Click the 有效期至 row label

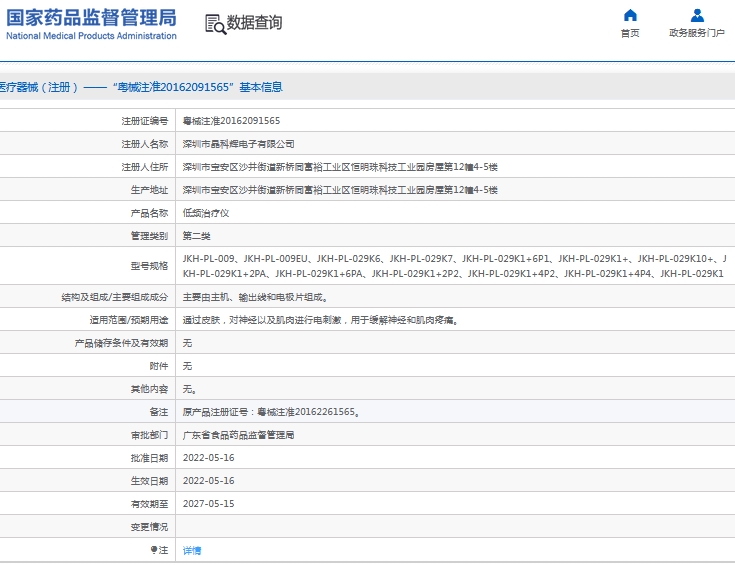[149, 504]
